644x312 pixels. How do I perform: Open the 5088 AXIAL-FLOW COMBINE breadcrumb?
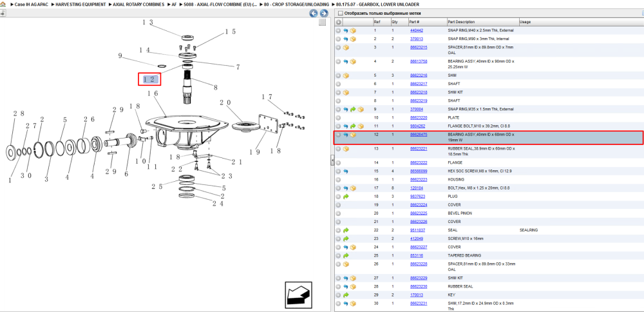220,4
